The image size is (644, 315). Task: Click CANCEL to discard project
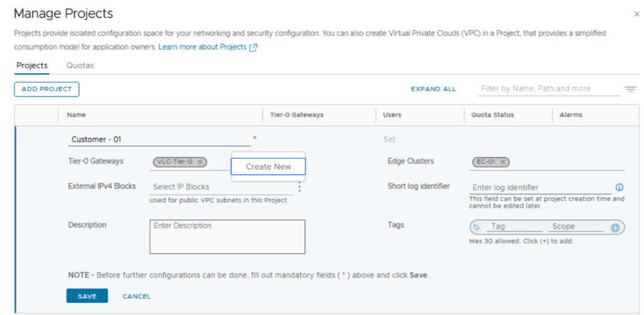(137, 296)
